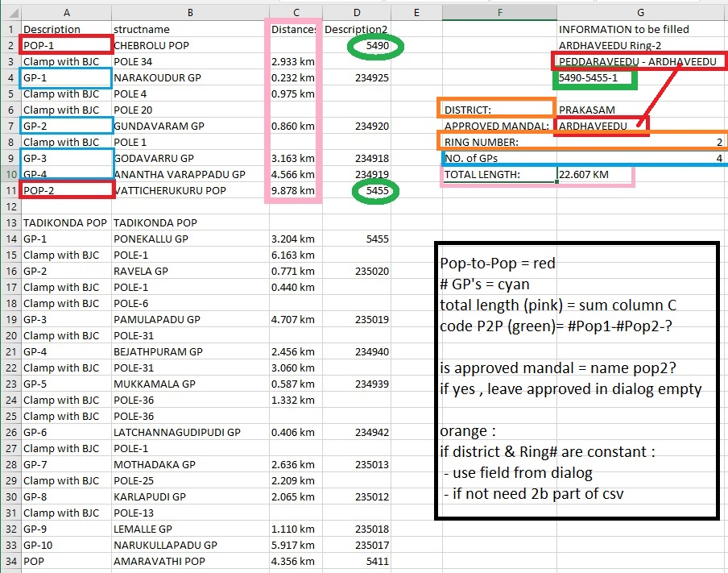The width and height of the screenshot is (728, 573).
Task: Select cell A2 containing POP-1
Action: (66, 46)
